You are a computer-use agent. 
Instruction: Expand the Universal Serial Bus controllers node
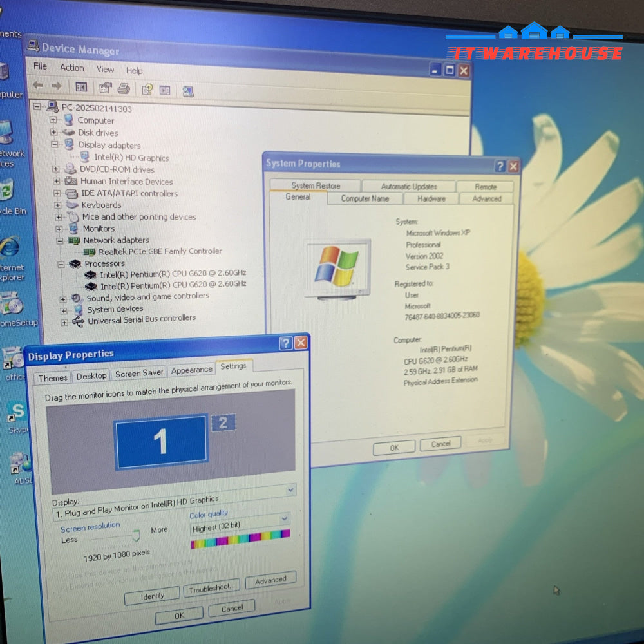point(64,321)
